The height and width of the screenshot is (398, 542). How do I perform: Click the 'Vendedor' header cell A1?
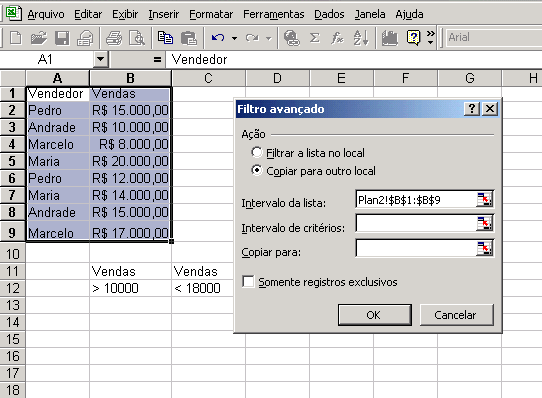coord(58,94)
